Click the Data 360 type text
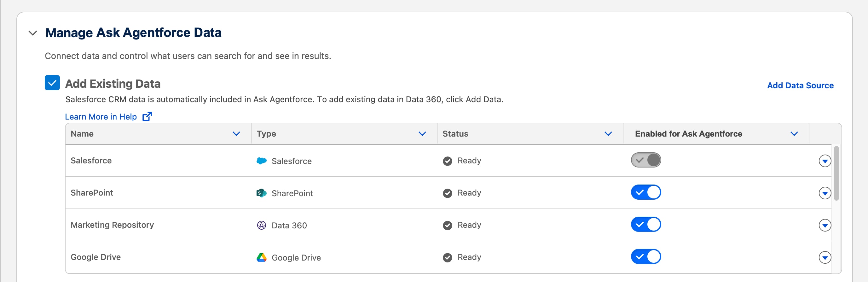 (x=289, y=225)
